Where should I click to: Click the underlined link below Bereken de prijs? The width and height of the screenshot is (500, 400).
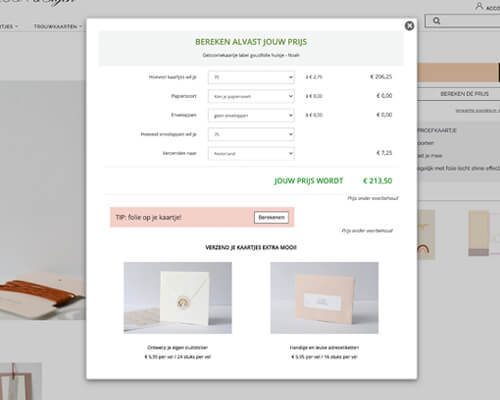(478, 110)
